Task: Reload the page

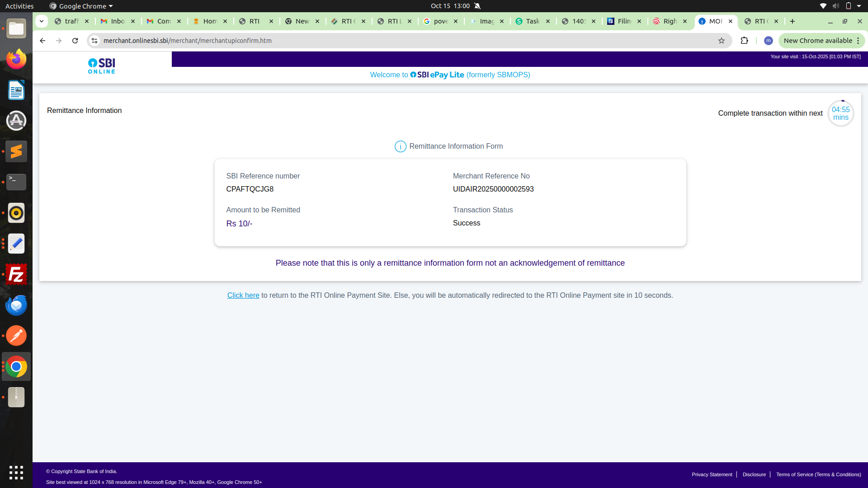Action: click(75, 41)
